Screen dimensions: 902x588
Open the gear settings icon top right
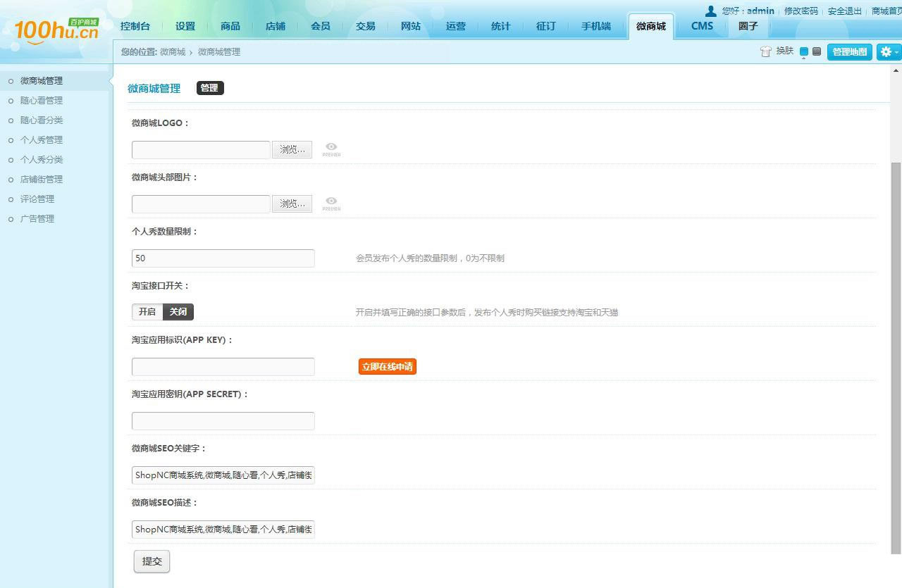885,51
